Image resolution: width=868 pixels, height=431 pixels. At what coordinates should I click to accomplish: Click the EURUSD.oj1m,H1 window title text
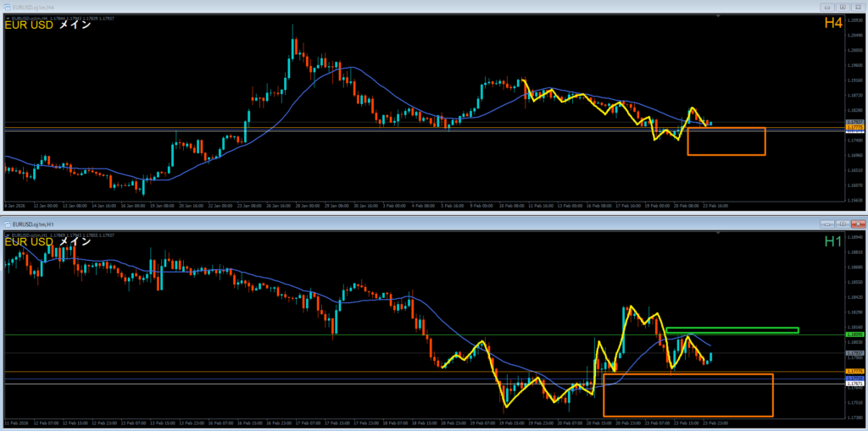click(x=34, y=224)
